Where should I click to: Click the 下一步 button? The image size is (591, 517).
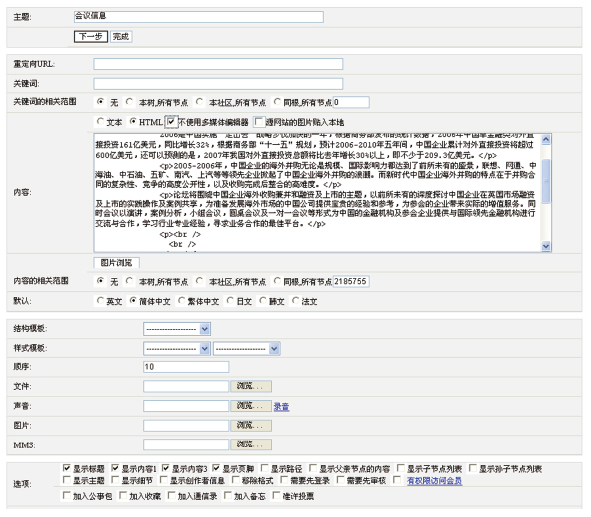pyautogui.click(x=91, y=37)
